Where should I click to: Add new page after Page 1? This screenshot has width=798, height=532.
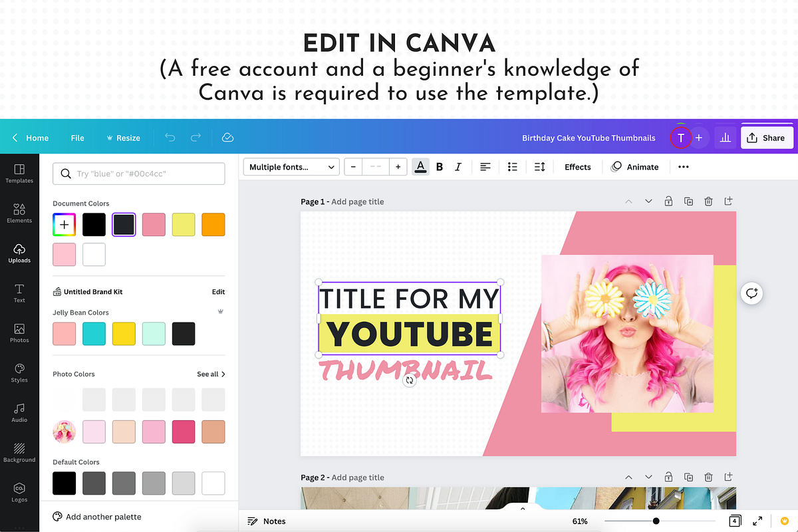[729, 201]
